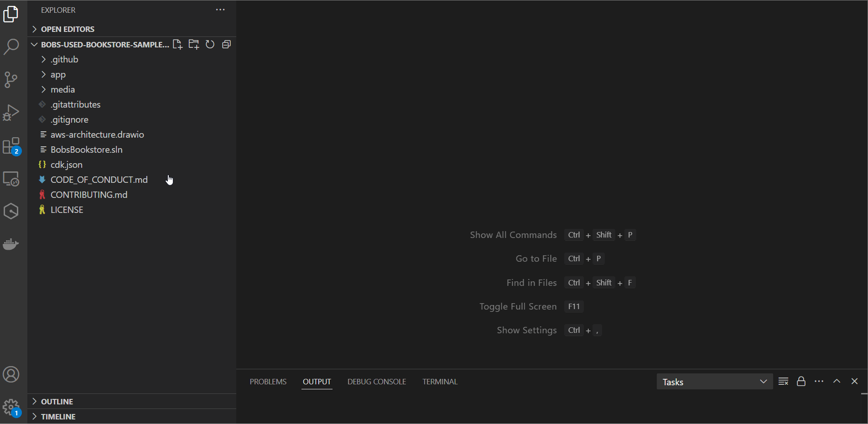Screen dimensions: 868x424
Task: Switch to the Debug Console tab
Action: [376, 381]
